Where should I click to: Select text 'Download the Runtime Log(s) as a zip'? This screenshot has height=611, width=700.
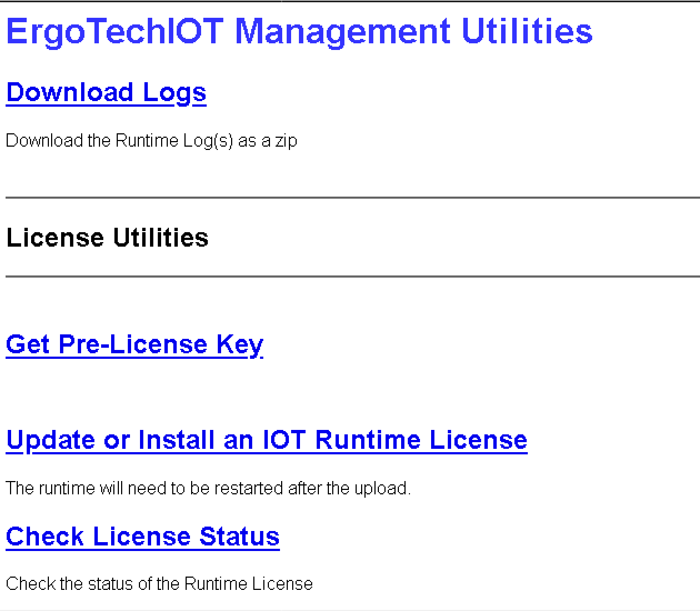(152, 141)
